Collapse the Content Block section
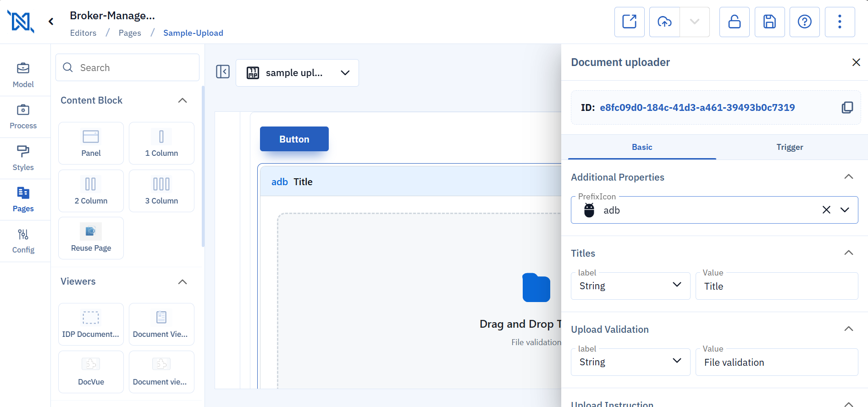 pyautogui.click(x=182, y=100)
